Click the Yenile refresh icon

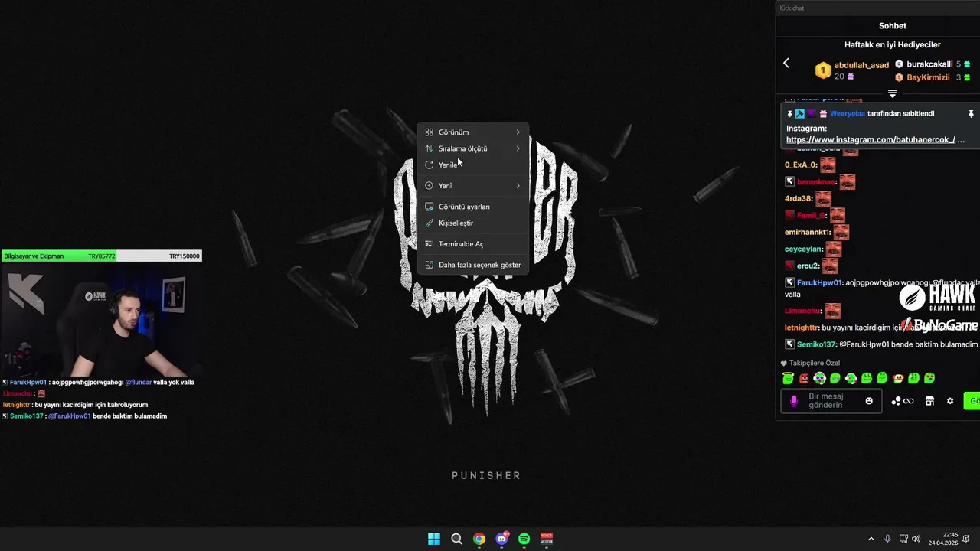pos(430,165)
